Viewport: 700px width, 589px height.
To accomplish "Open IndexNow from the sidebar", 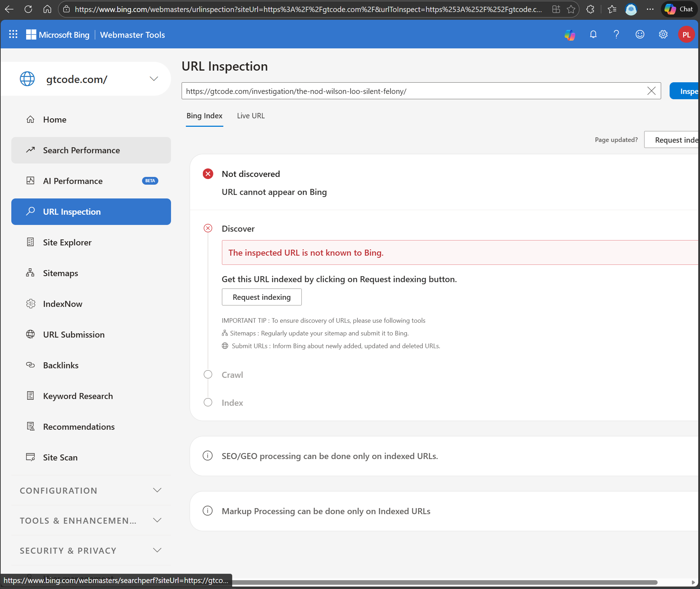I will (x=63, y=304).
